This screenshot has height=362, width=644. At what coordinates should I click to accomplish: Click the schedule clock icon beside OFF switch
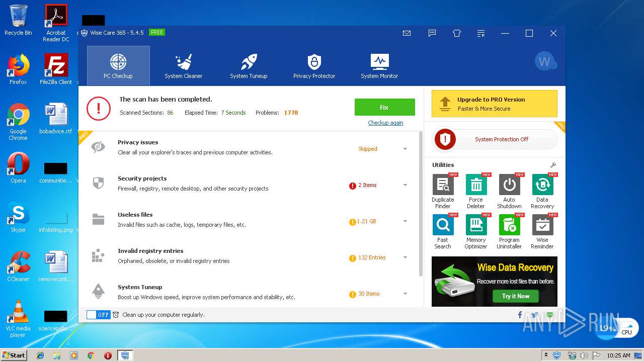(116, 315)
